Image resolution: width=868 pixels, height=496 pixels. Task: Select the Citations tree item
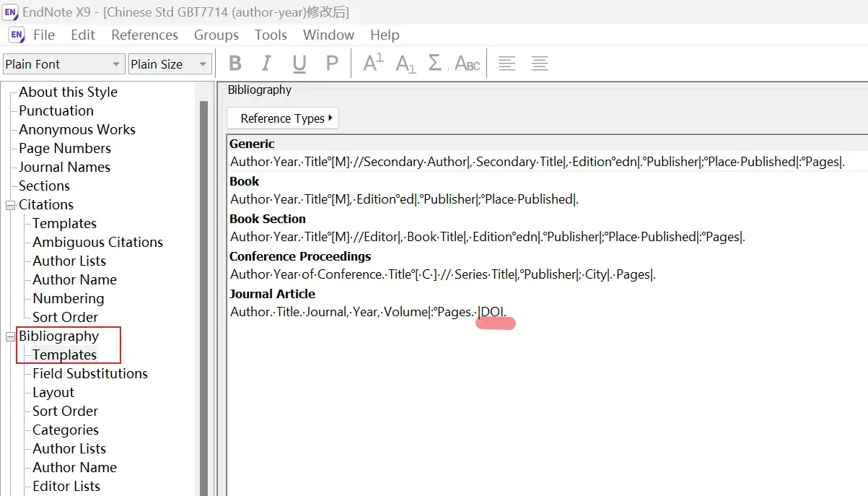tap(46, 204)
